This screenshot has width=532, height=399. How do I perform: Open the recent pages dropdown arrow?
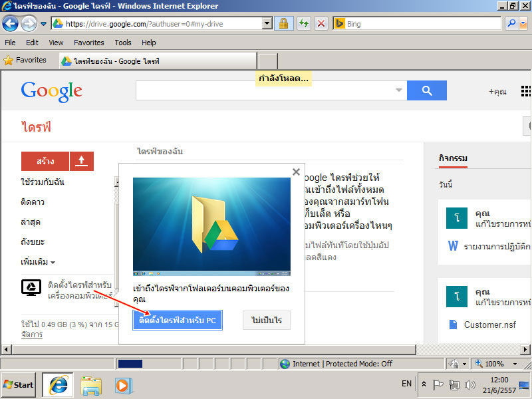[43, 24]
